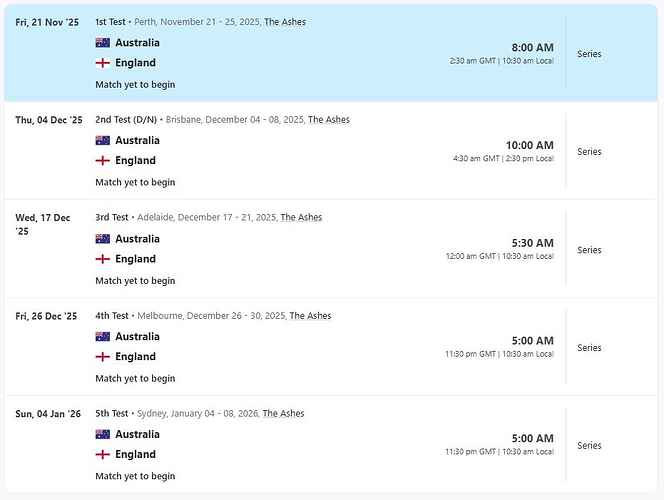
Task: Click Australia flag icon in 1st Test
Action: (102, 43)
